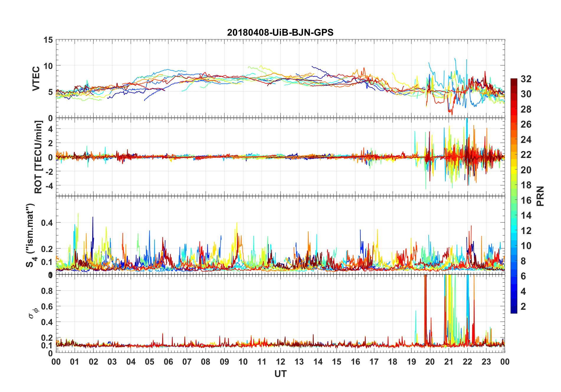This screenshot has width=561, height=392.
Task: Click colorbar tick label 32
Action: [526, 79]
